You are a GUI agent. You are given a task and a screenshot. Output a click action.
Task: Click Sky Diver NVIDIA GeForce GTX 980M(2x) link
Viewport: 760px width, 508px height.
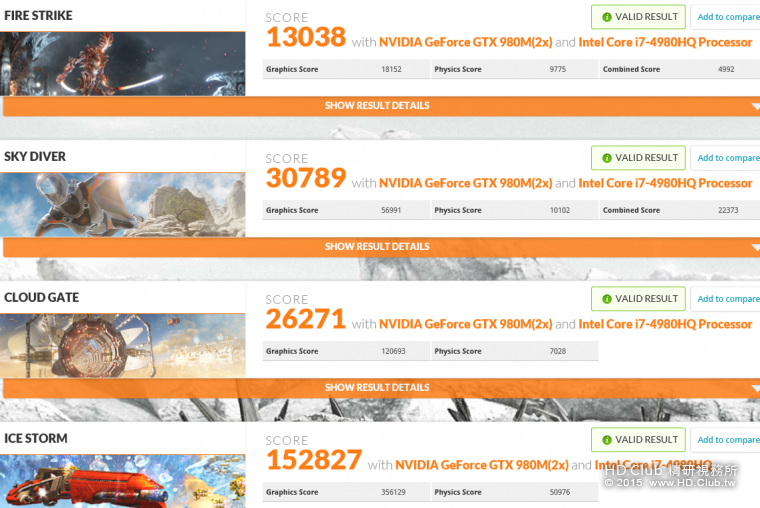click(465, 183)
